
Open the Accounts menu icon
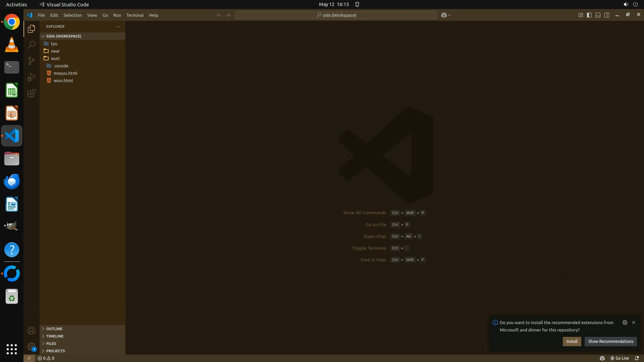[32, 331]
